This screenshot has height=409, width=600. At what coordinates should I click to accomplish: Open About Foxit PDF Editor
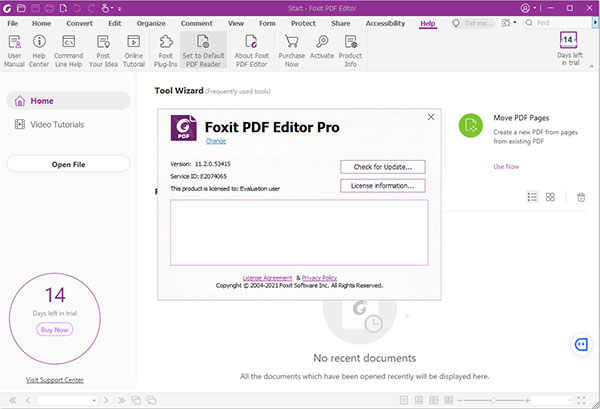pos(252,50)
